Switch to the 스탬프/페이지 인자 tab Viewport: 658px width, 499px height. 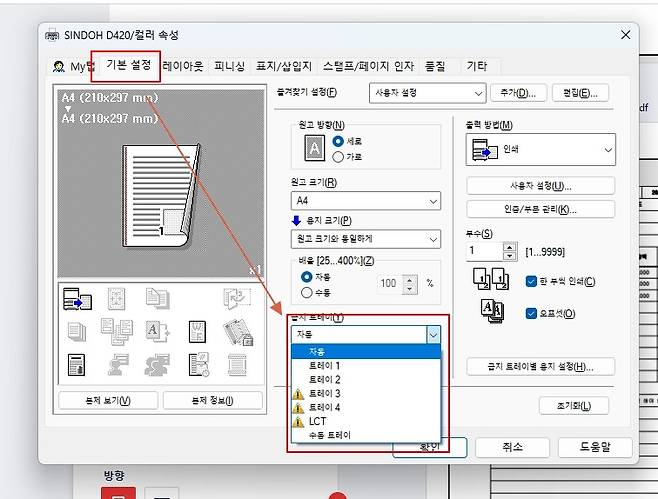(368, 66)
